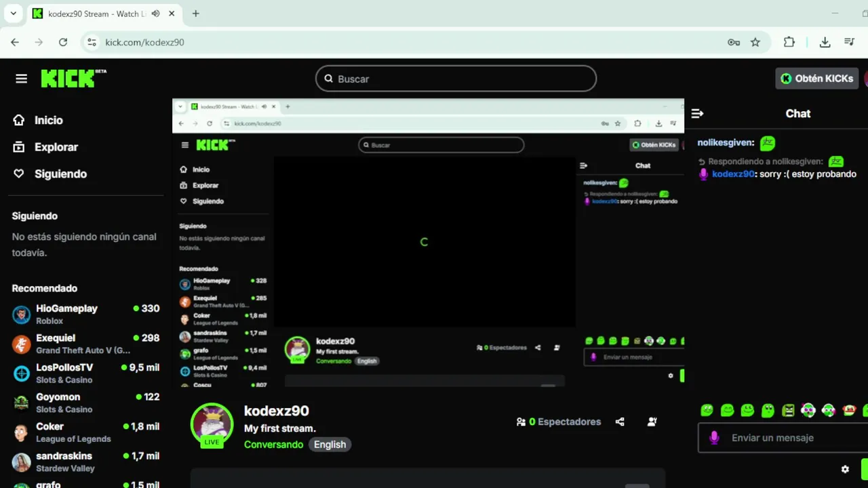Screen dimensions: 868x488
Task: Click the sandraskins avatar icon
Action: (x=22, y=462)
